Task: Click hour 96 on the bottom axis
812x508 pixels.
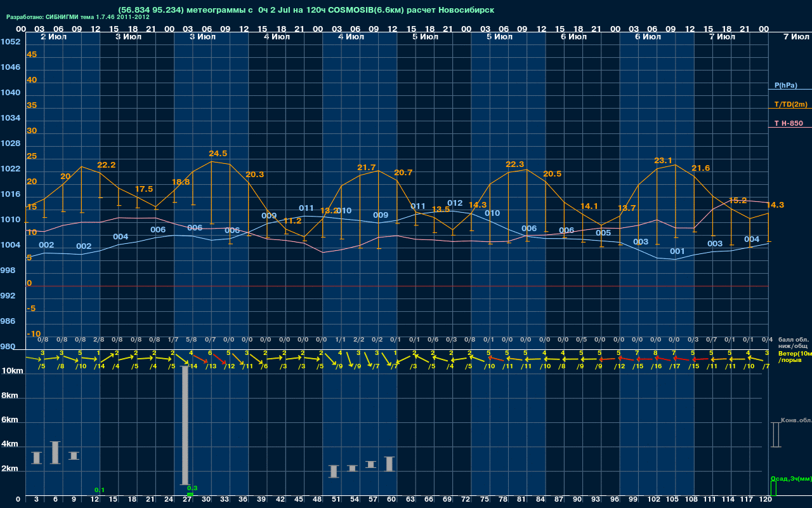Action: (x=614, y=500)
